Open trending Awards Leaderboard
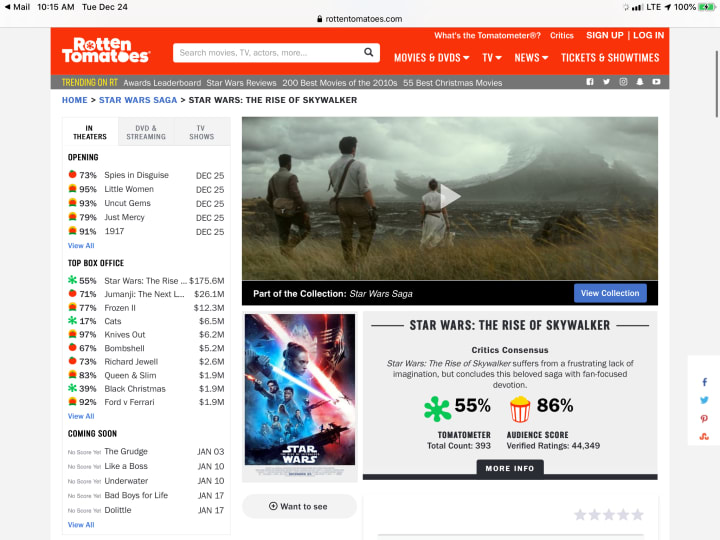This screenshot has width=720, height=540. (162, 83)
